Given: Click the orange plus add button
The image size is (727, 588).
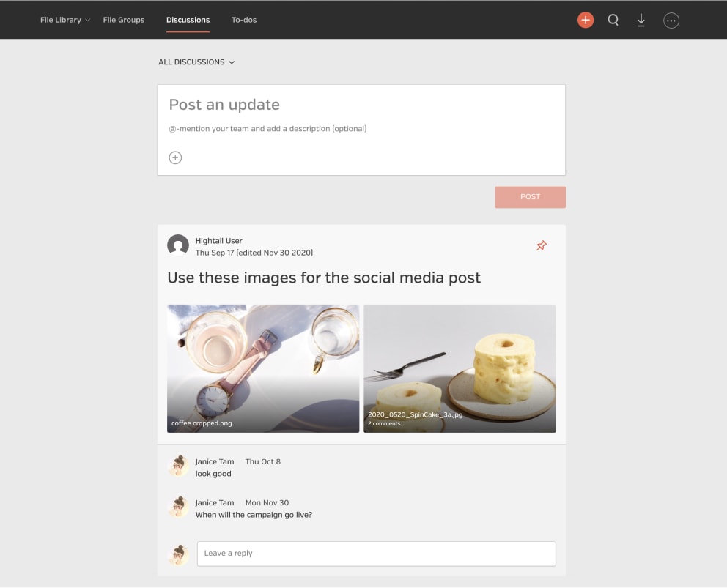Looking at the screenshot, I should [585, 21].
